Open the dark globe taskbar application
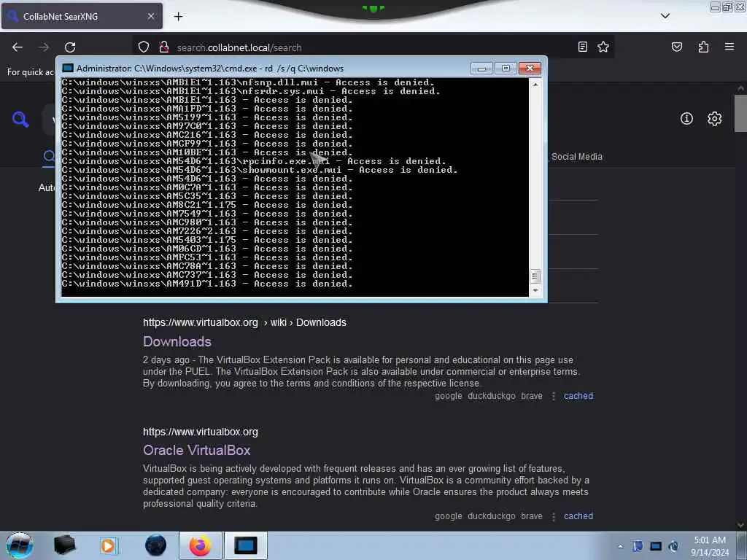747x560 pixels. (x=155, y=545)
